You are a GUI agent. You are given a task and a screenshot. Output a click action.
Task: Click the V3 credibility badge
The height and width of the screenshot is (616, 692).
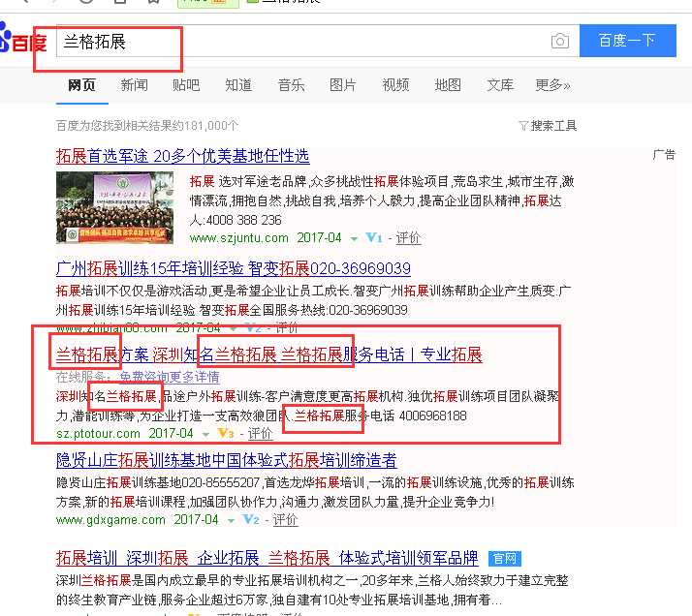click(226, 434)
